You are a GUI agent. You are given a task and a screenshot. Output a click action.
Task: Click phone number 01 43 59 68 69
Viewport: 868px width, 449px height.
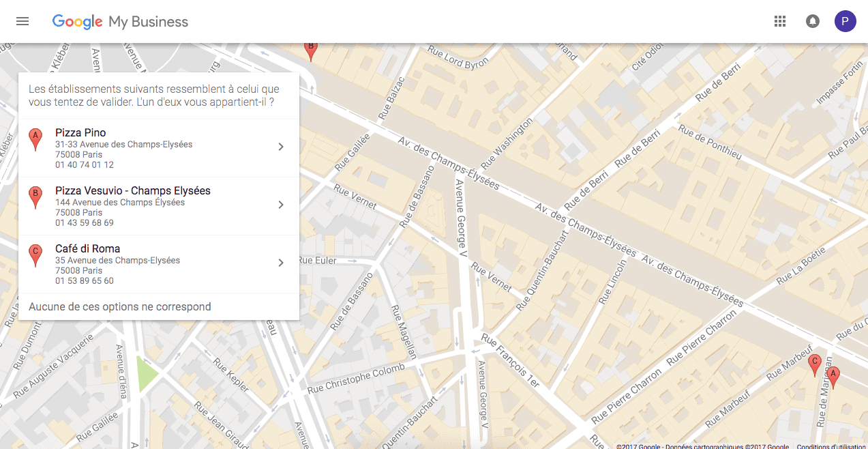(x=85, y=223)
